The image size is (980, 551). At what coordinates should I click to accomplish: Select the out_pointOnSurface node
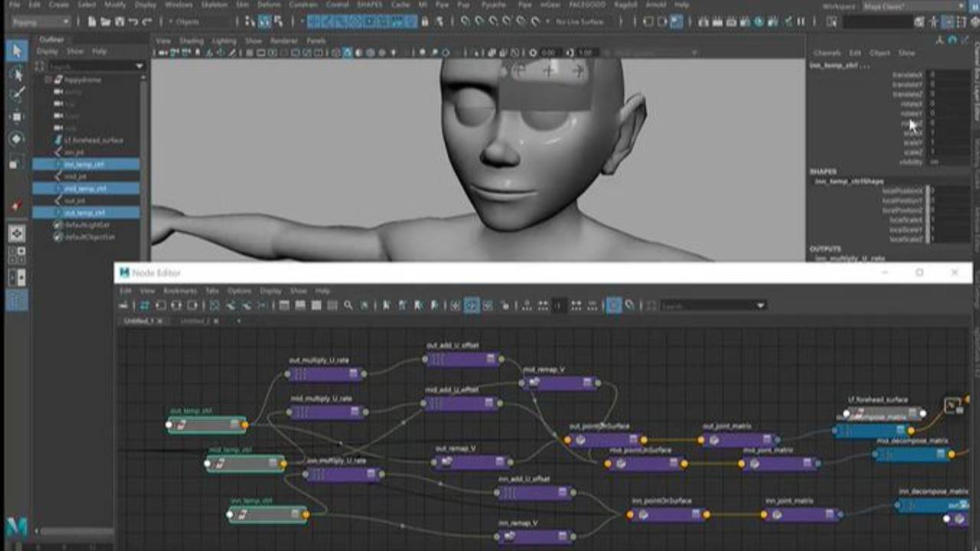[605, 440]
